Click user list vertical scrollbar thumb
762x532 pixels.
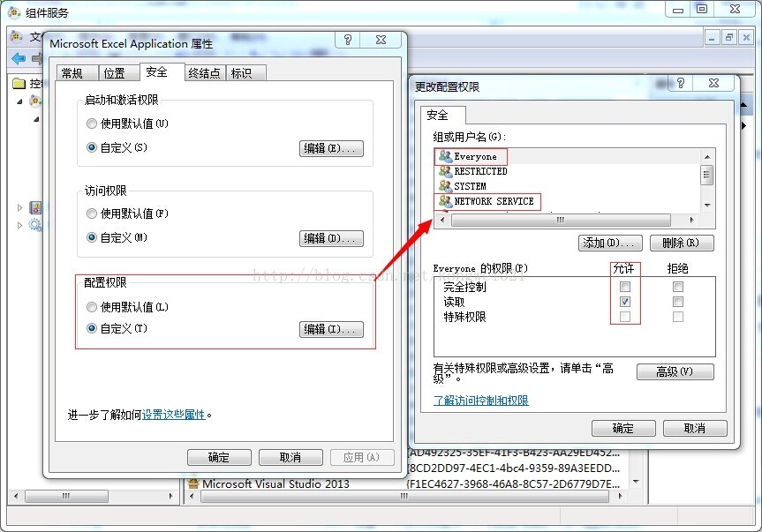[707, 175]
